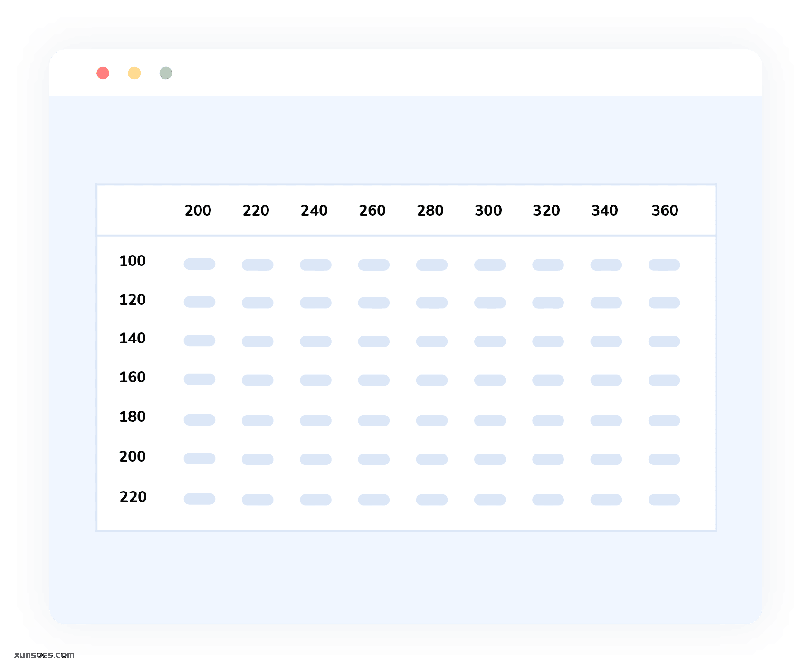Select the 240 column header

314,210
